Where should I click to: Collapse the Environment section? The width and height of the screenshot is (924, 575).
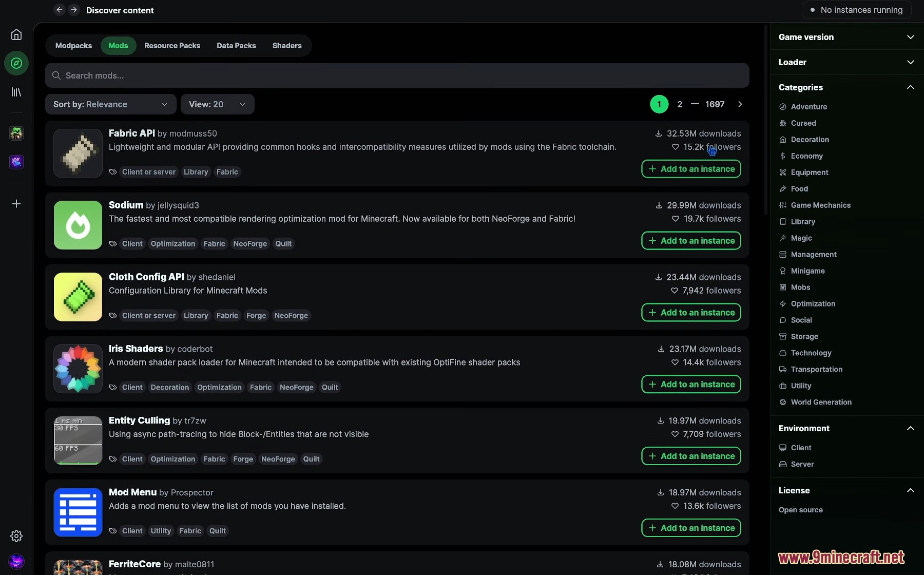point(846,428)
